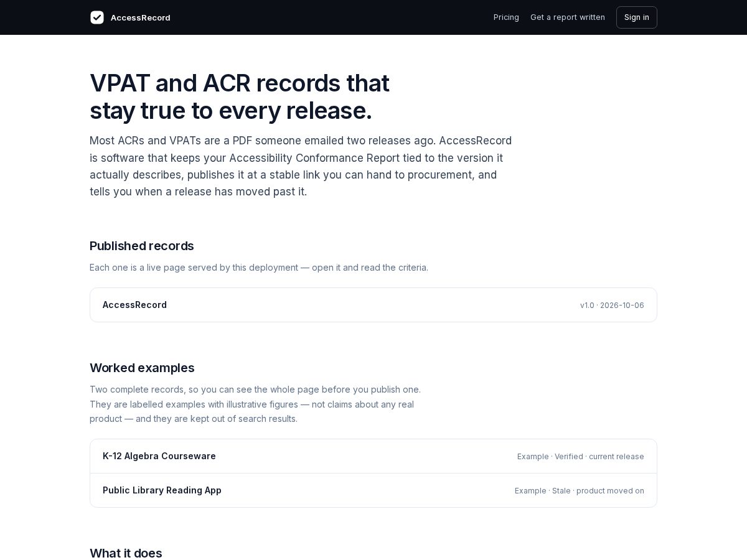Open the AccessRecord published record
Image resolution: width=747 pixels, height=560 pixels.
374,305
